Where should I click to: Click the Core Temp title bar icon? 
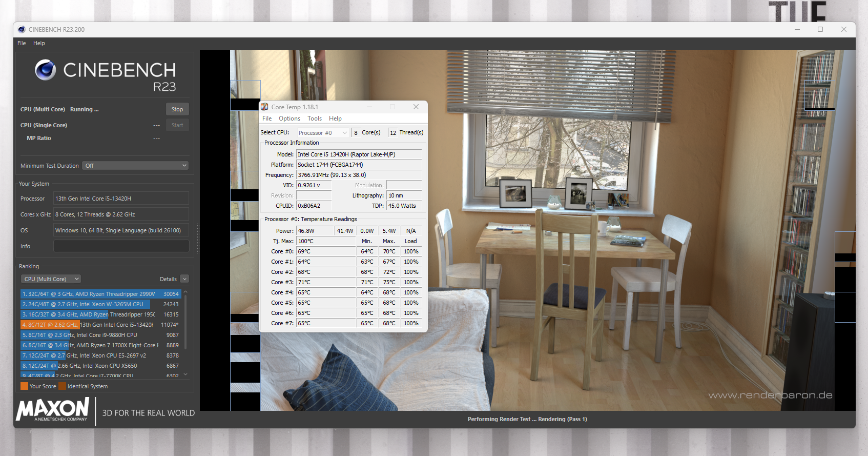264,107
